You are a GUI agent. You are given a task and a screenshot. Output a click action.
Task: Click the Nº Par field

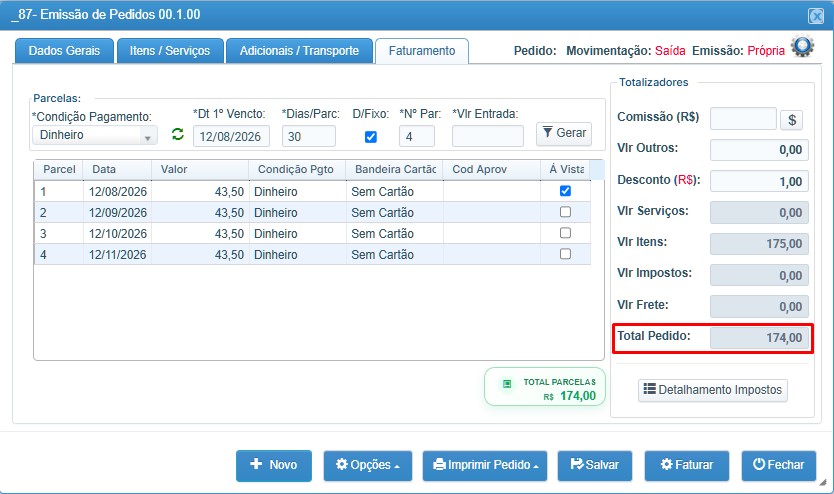coord(416,136)
